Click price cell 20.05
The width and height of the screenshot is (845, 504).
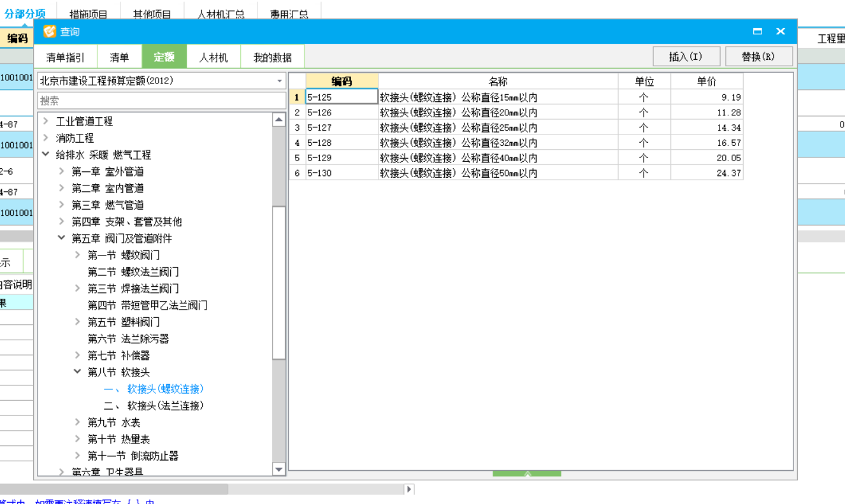coord(707,158)
